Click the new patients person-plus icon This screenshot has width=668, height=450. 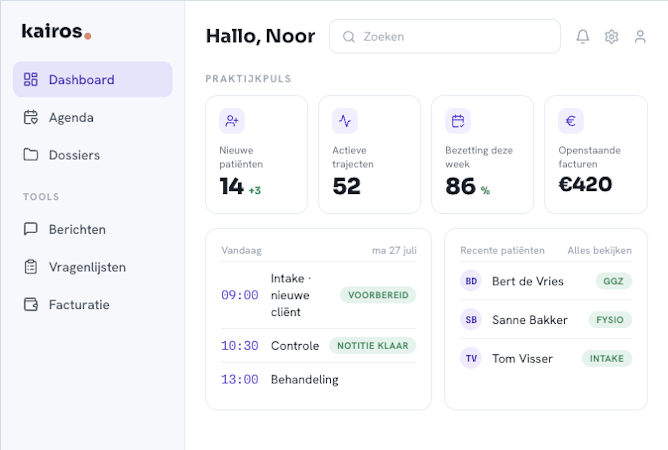(x=232, y=121)
